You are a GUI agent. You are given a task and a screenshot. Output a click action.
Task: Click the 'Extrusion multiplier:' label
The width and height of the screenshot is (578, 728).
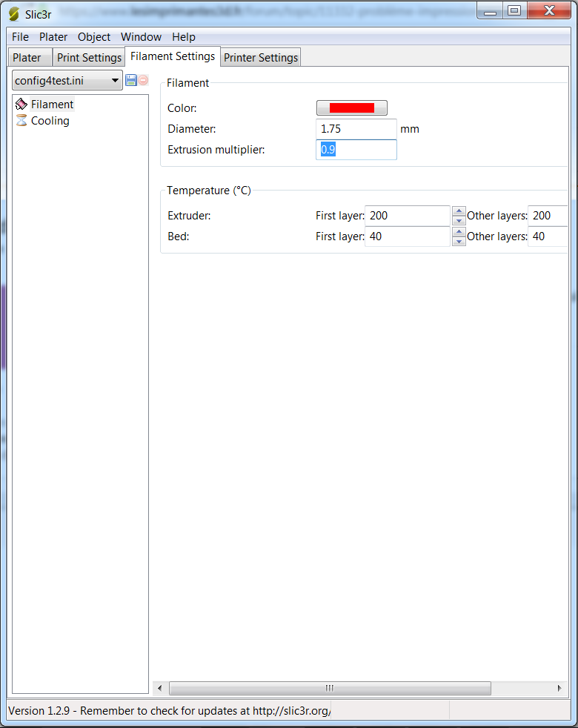point(216,150)
